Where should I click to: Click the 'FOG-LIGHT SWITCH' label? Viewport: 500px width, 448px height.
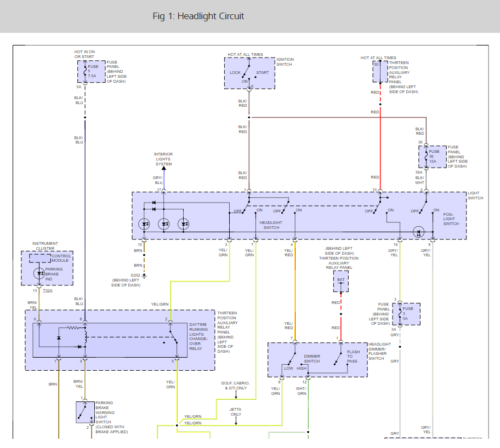point(451,219)
